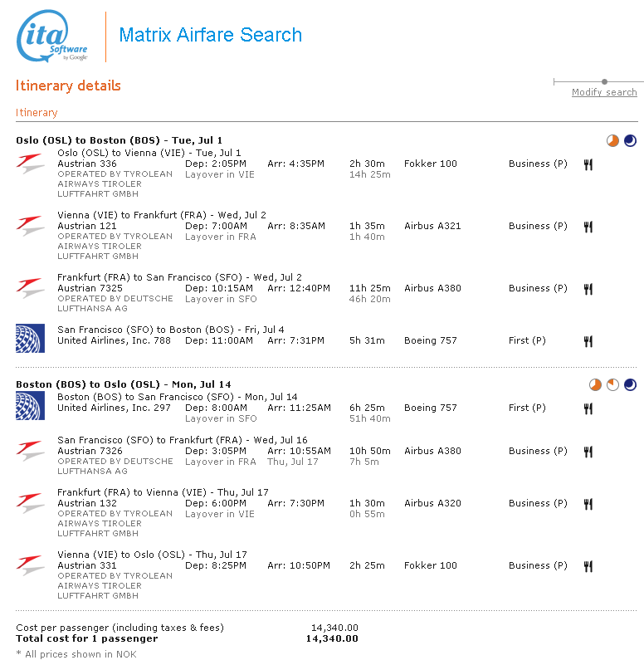This screenshot has height=660, width=644.
Task: Click the dark blue overnight icon for Boston to Oslo
Action: pyautogui.click(x=630, y=385)
